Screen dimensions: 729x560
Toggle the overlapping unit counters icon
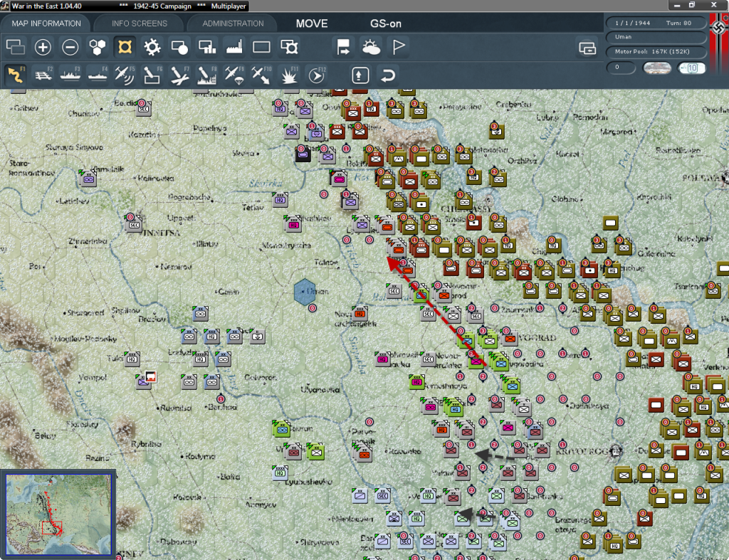point(16,47)
